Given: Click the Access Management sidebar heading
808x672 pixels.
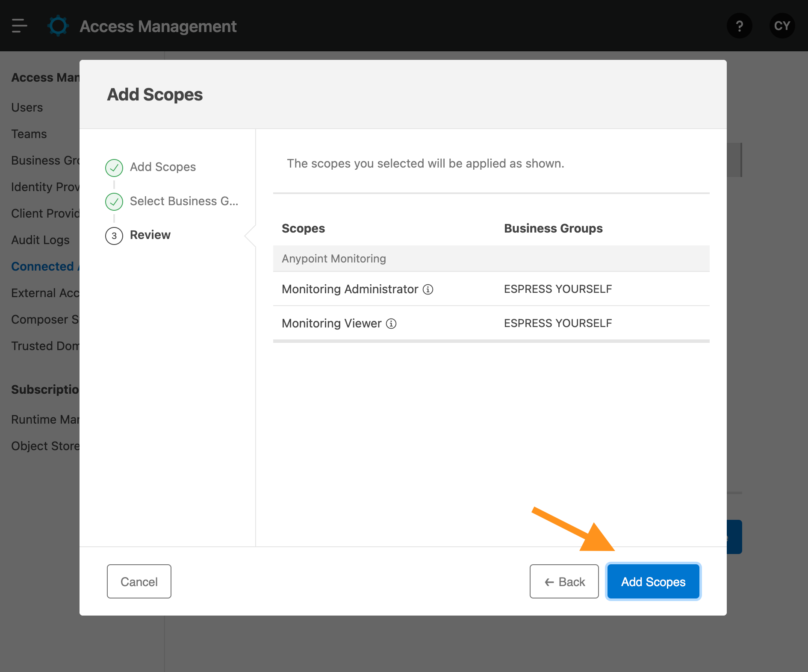Looking at the screenshot, I should [45, 77].
